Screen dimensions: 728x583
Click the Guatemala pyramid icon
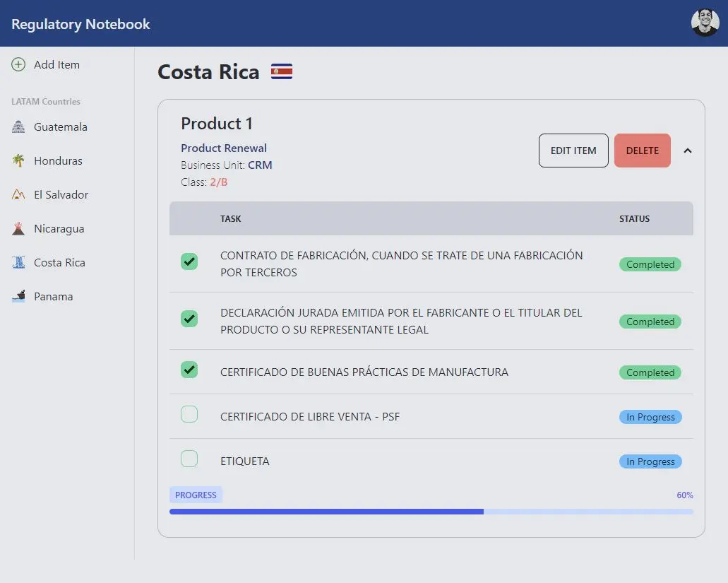(18, 127)
